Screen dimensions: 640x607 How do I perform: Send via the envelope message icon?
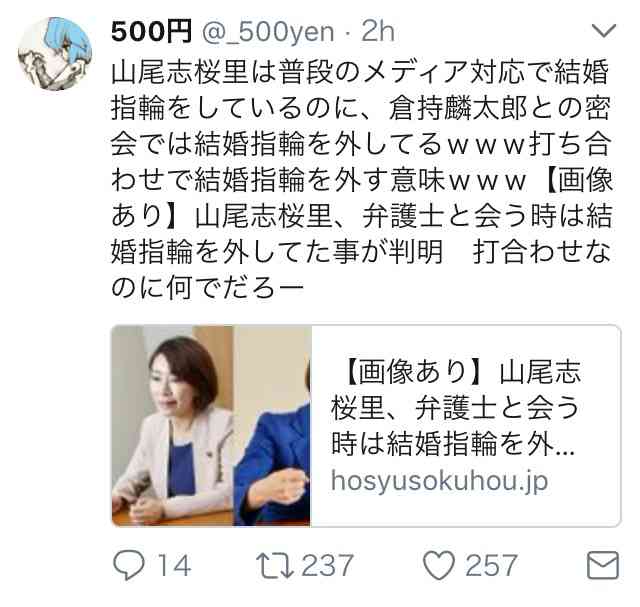tap(603, 565)
